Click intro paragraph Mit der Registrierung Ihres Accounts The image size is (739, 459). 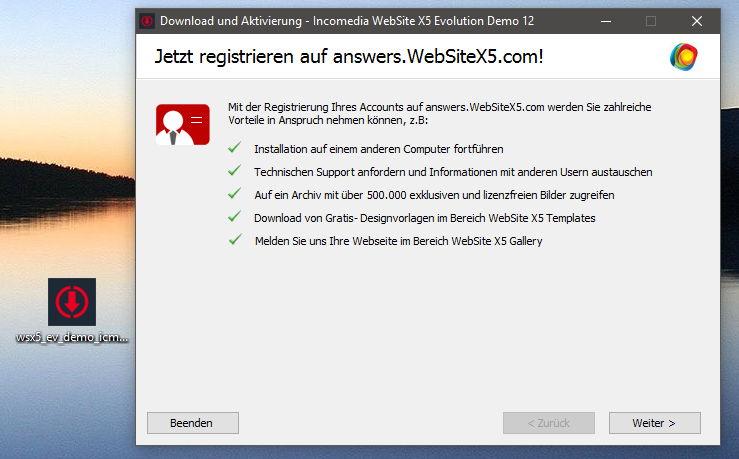[440, 114]
